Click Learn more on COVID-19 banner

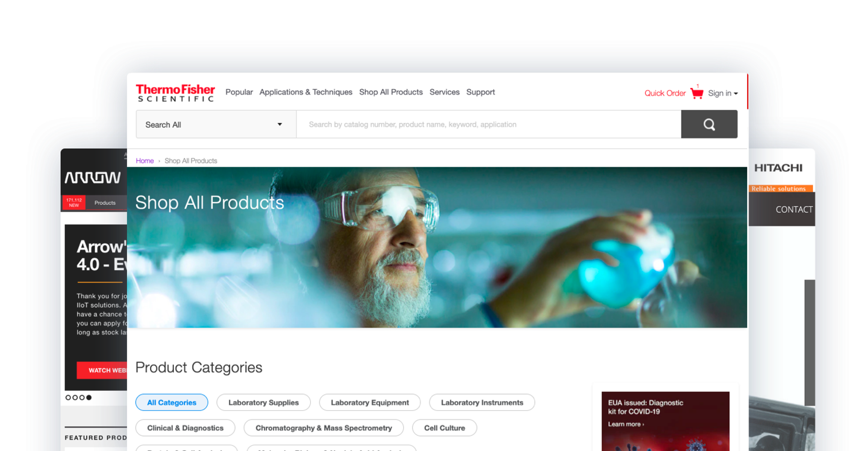click(x=626, y=424)
